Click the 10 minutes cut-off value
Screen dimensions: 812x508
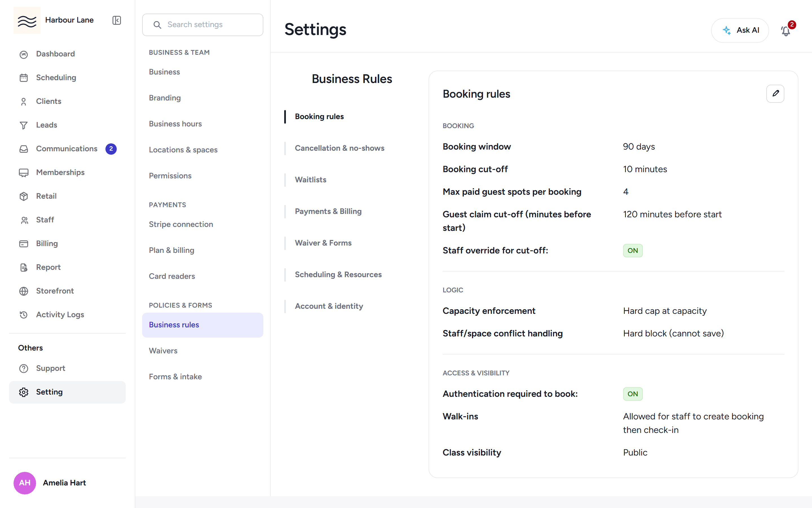(645, 169)
